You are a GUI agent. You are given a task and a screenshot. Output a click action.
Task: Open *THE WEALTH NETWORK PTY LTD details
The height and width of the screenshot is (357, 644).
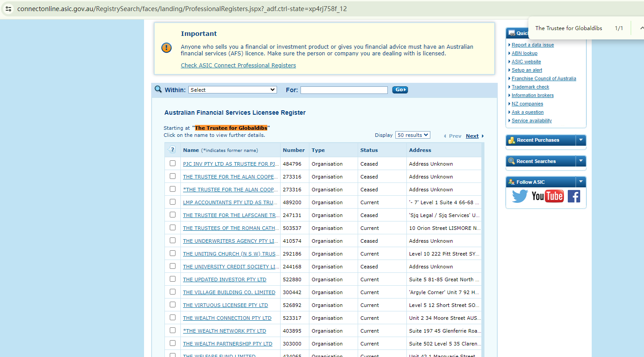click(225, 331)
